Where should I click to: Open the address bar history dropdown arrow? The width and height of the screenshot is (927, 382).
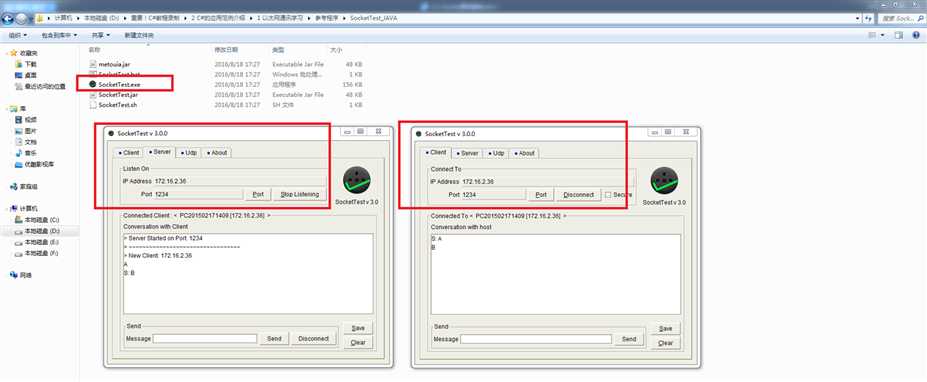[x=858, y=19]
